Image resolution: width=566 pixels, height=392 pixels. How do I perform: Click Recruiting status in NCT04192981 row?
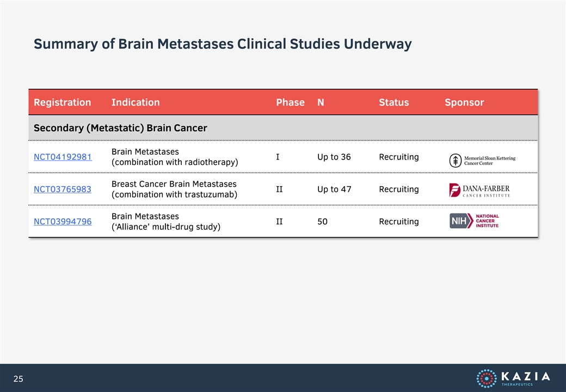(x=399, y=157)
